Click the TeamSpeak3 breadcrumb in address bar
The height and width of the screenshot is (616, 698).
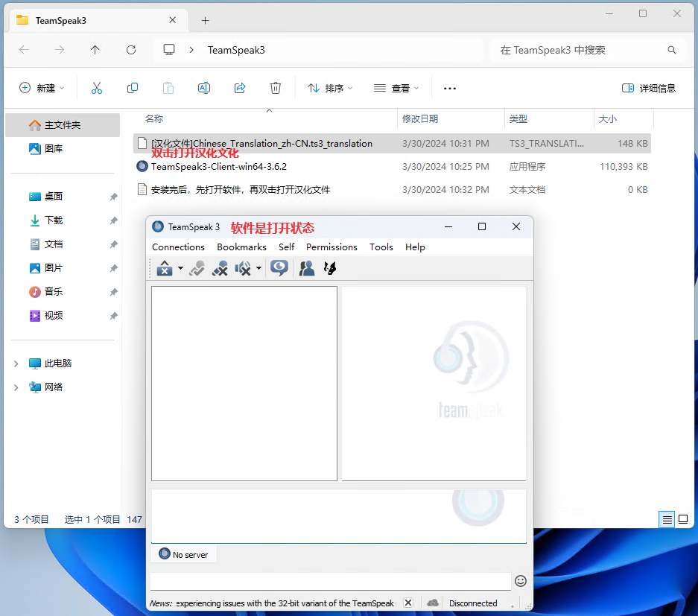pos(236,50)
